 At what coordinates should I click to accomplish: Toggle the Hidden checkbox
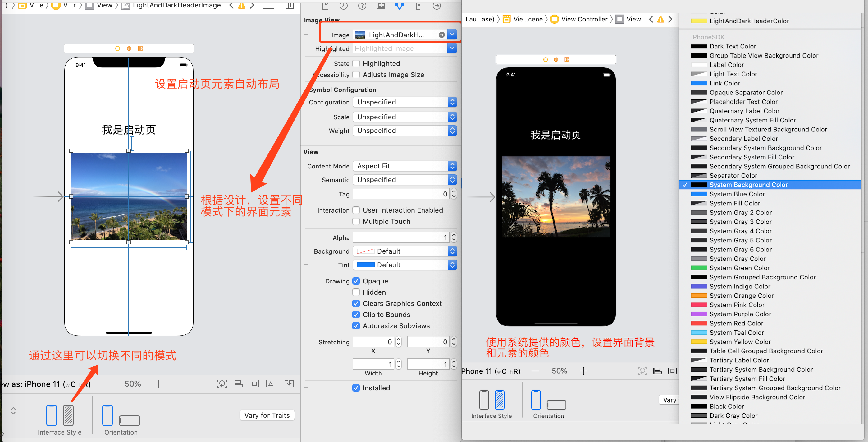click(x=355, y=292)
